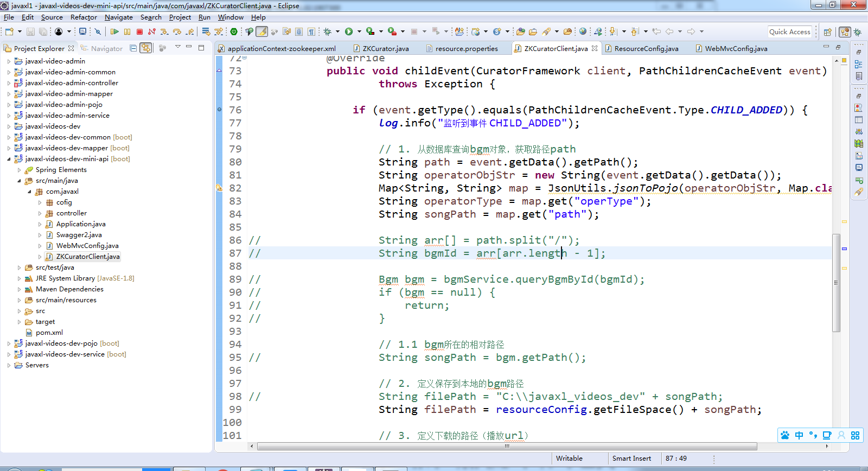868x471 pixels.
Task: Open the Run configurations dropdown arrow
Action: 359,31
